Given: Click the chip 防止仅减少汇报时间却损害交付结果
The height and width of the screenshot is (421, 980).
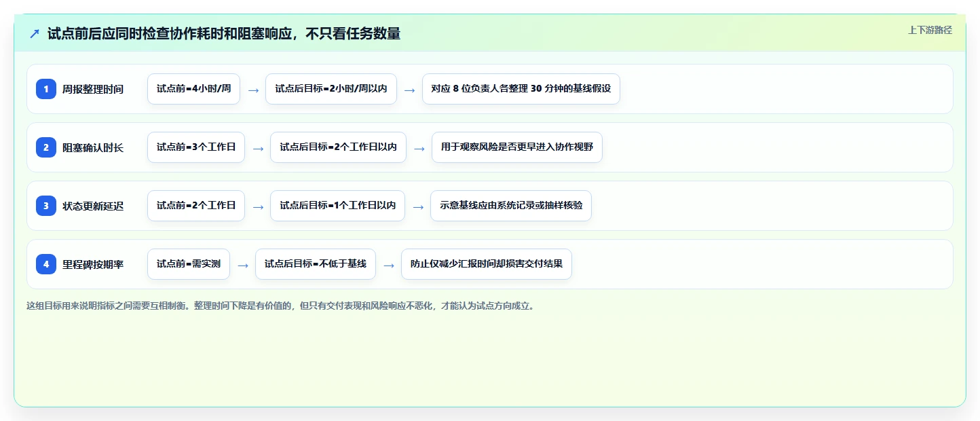Looking at the screenshot, I should (x=487, y=264).
